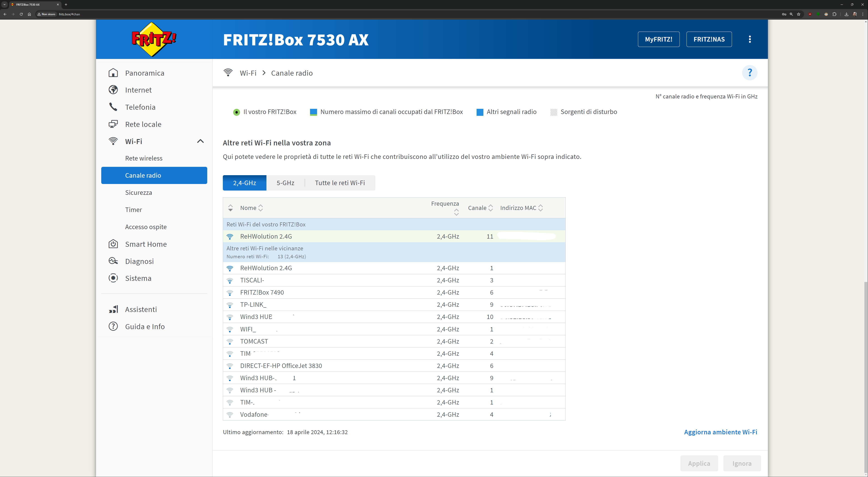The height and width of the screenshot is (477, 868).
Task: Sort table by Canale column arrows
Action: (491, 208)
